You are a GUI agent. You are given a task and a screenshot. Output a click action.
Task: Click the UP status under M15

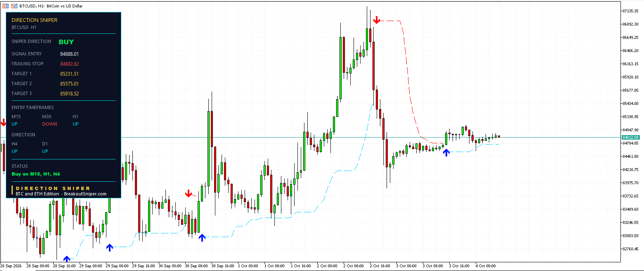tap(14, 124)
